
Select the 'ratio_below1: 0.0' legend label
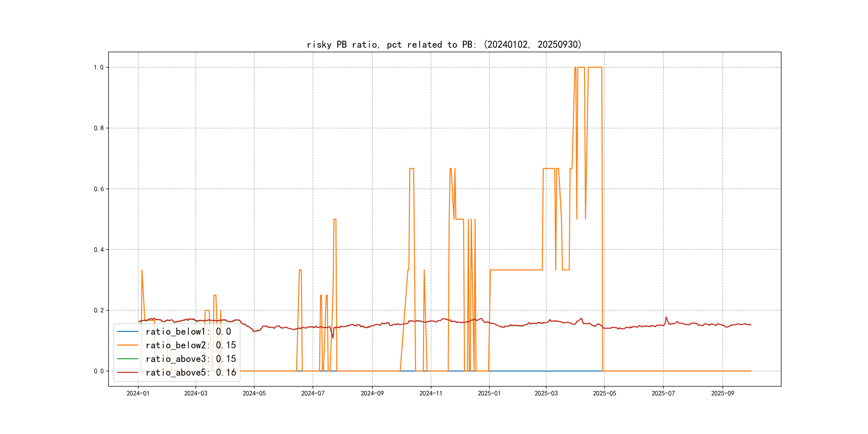click(x=188, y=332)
